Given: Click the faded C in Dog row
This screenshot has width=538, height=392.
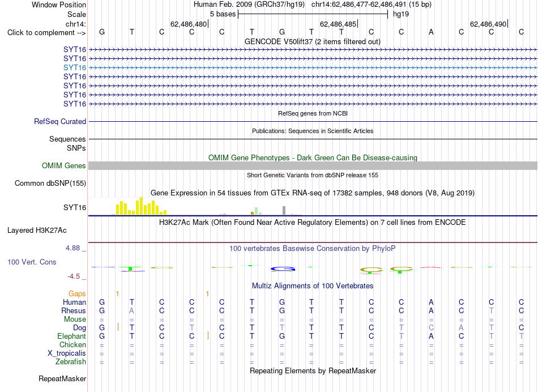Looking at the screenshot, I should pos(432,328).
